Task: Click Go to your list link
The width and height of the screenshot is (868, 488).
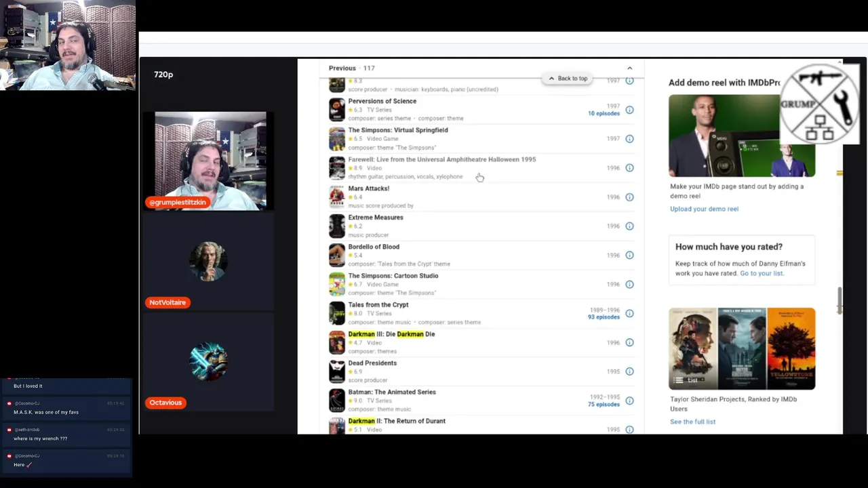Action: coord(762,273)
